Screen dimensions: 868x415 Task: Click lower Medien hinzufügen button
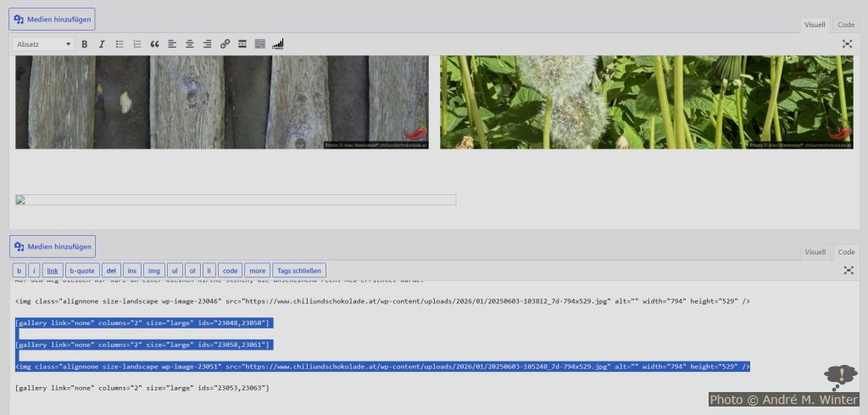pos(52,247)
